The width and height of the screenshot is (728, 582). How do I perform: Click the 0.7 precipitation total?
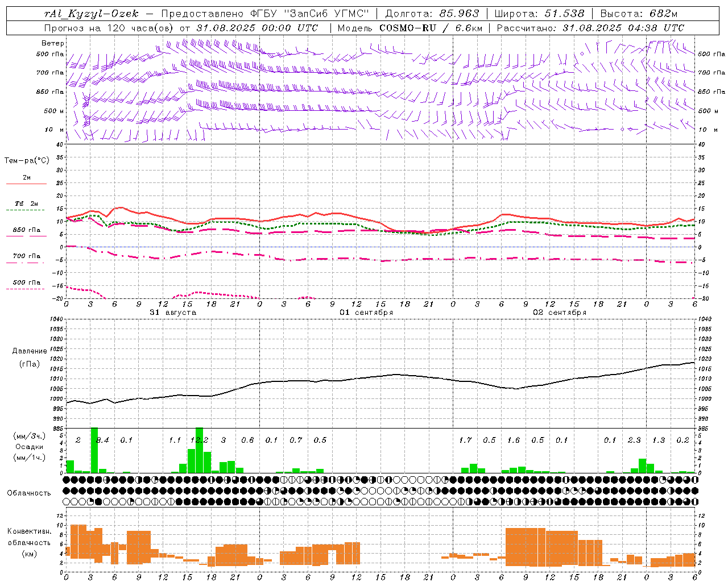296,440
